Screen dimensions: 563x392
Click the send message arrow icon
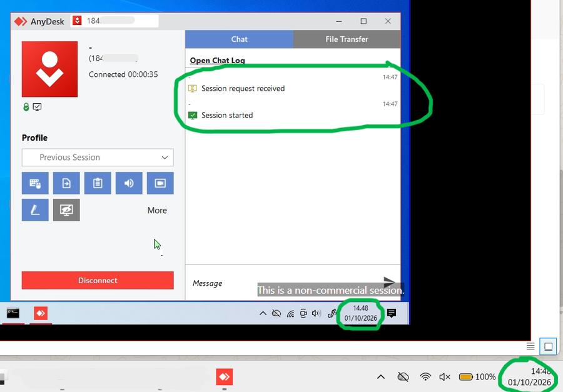389,282
